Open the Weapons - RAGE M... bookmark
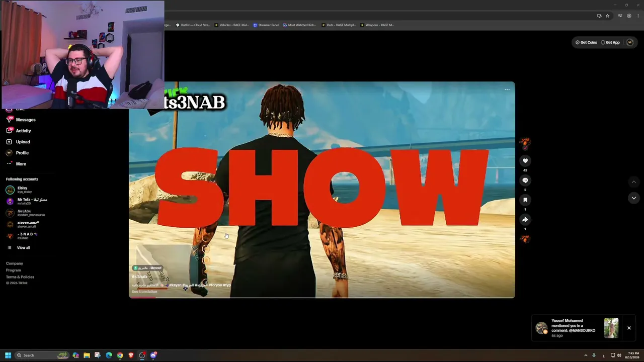Screen dimensions: 644x362 click(x=377, y=25)
